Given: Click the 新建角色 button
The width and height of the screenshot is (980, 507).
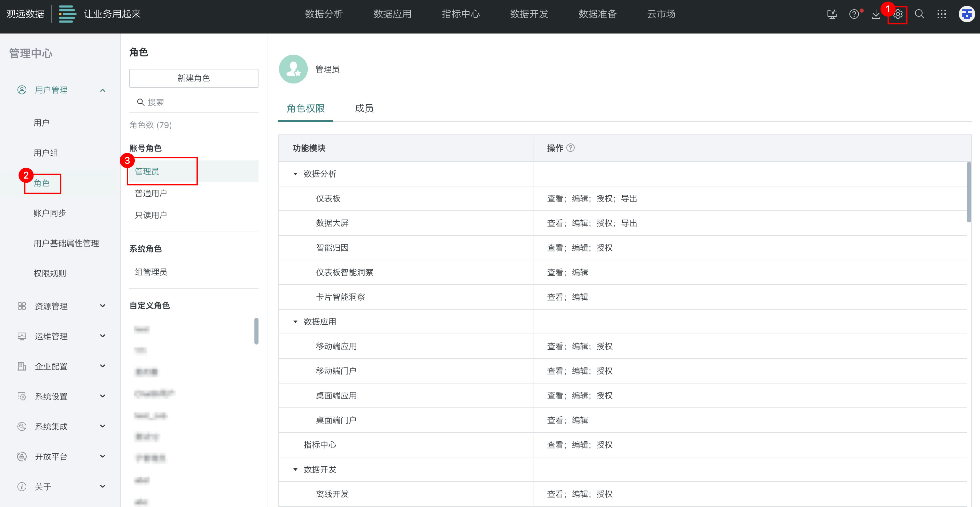Looking at the screenshot, I should point(194,78).
